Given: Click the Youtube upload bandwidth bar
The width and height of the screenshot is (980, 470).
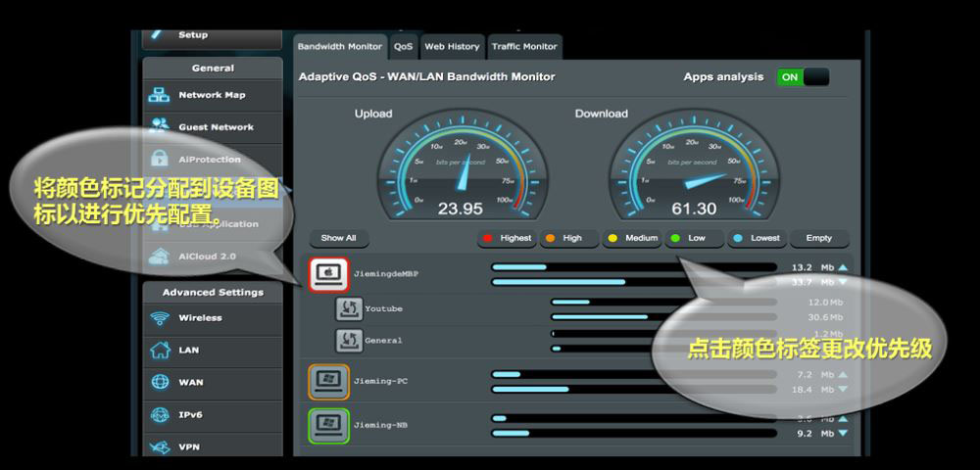Looking at the screenshot, I should (663, 303).
